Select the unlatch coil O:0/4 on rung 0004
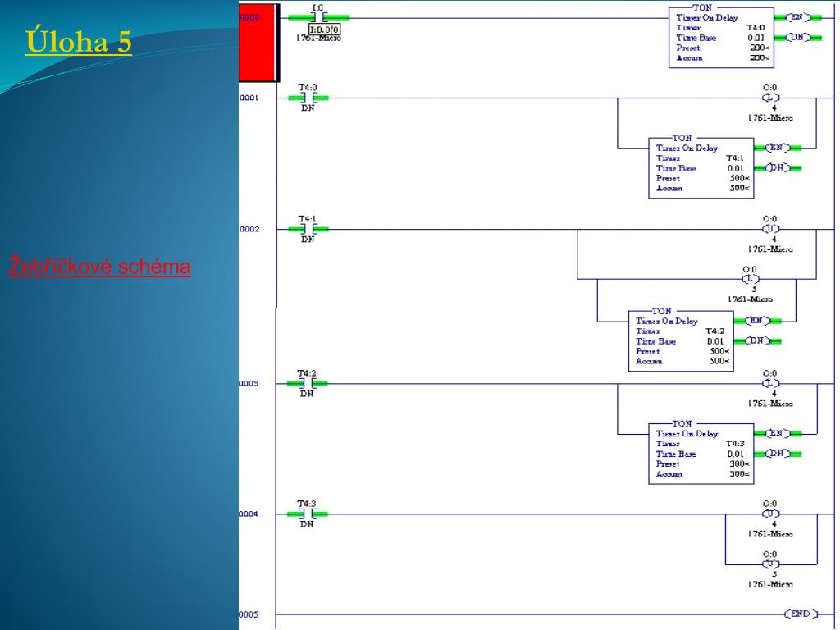Screen dimensions: 840x630 (770, 514)
